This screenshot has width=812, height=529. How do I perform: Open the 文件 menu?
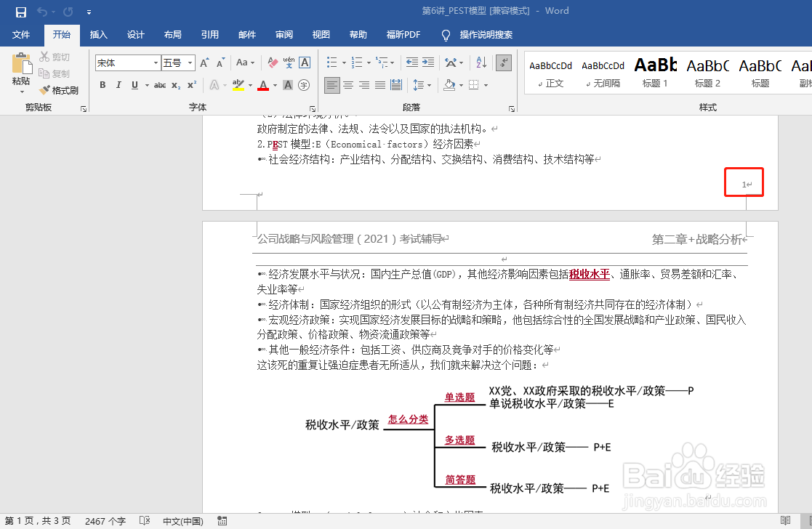[x=20, y=35]
